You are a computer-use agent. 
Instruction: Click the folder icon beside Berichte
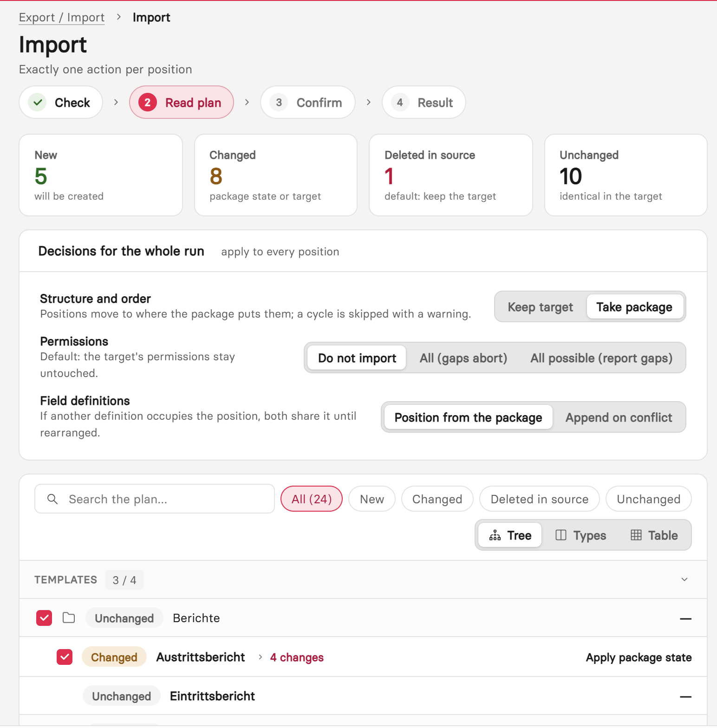point(69,618)
